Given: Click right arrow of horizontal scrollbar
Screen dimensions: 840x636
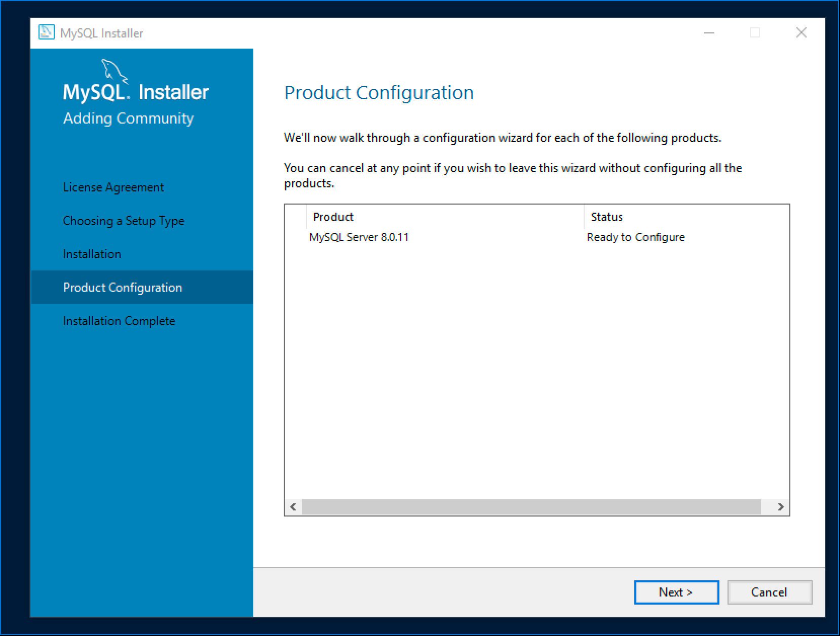Looking at the screenshot, I should pos(781,507).
